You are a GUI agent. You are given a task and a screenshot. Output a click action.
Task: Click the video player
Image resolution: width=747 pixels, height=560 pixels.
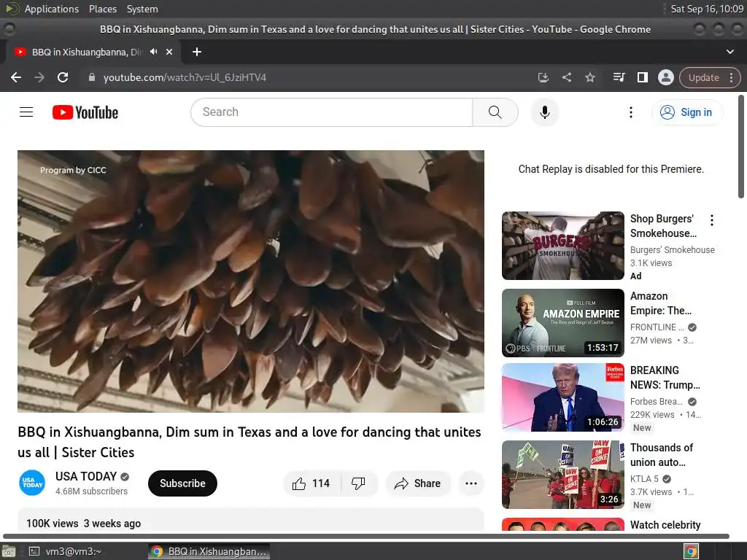(x=251, y=281)
